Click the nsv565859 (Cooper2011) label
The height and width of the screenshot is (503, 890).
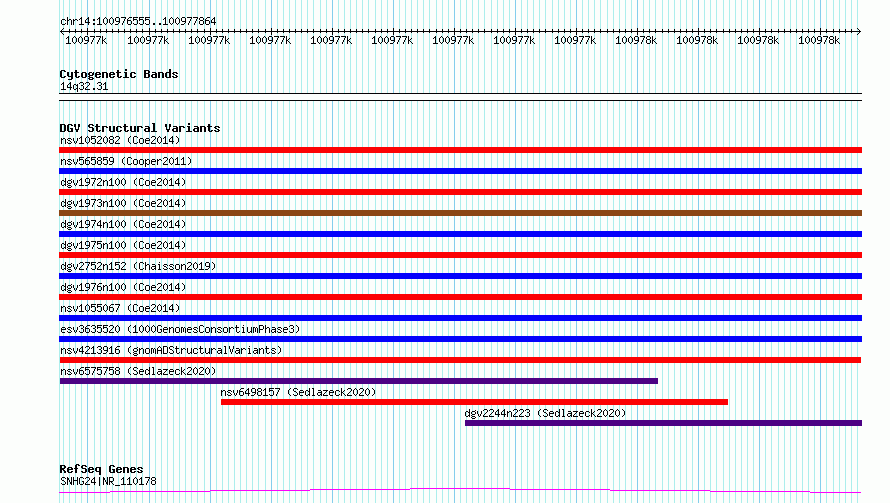tap(126, 161)
